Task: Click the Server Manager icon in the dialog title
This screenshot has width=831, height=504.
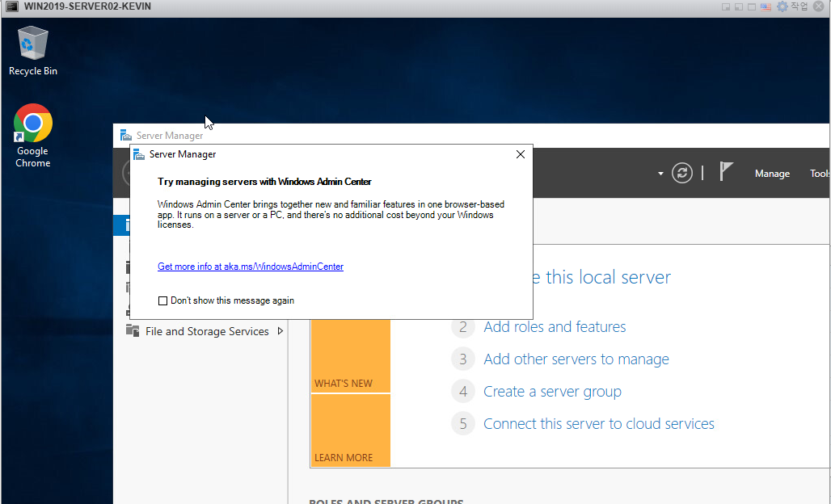Action: [x=139, y=154]
